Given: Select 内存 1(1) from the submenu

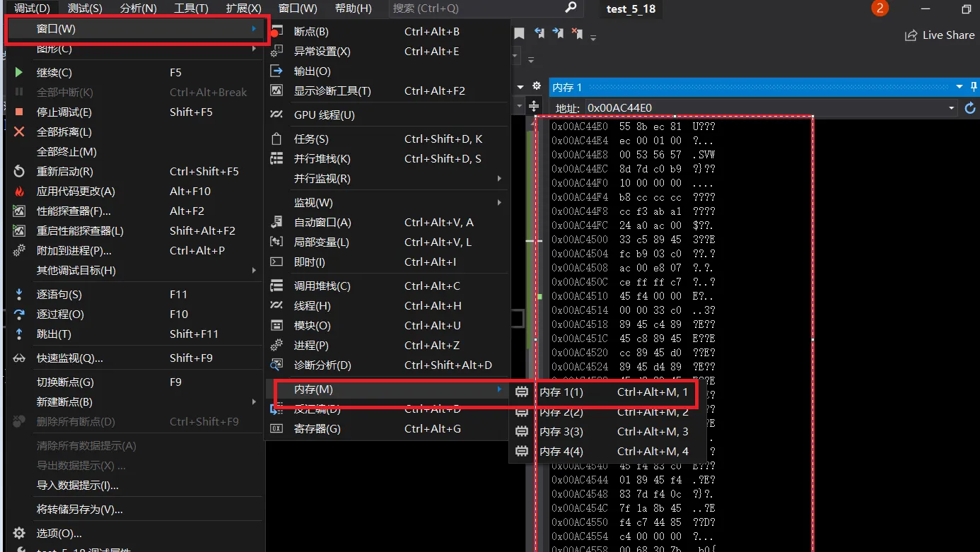Looking at the screenshot, I should pyautogui.click(x=608, y=392).
